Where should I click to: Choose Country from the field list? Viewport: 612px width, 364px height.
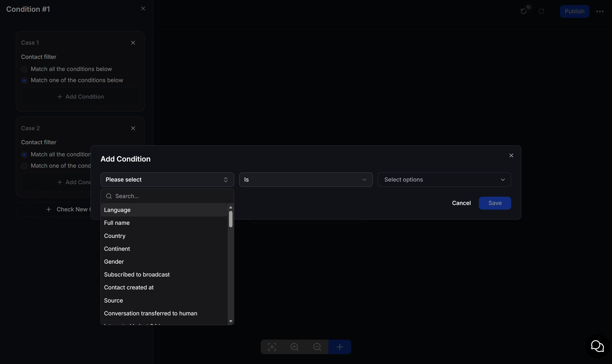click(x=164, y=236)
